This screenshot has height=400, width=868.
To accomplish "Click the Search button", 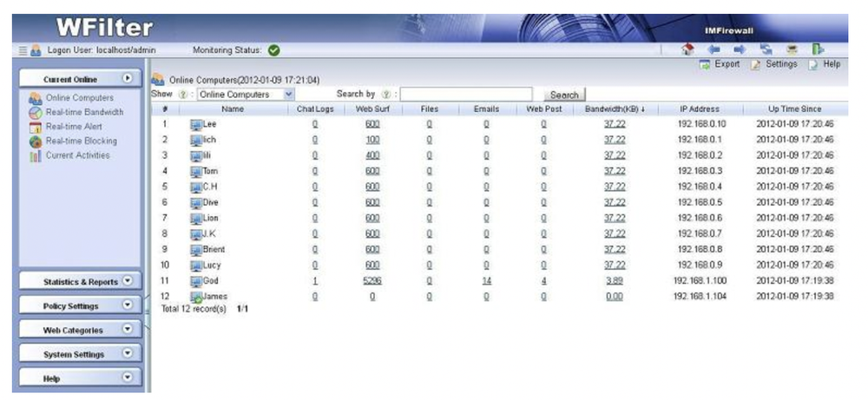I will click(564, 95).
